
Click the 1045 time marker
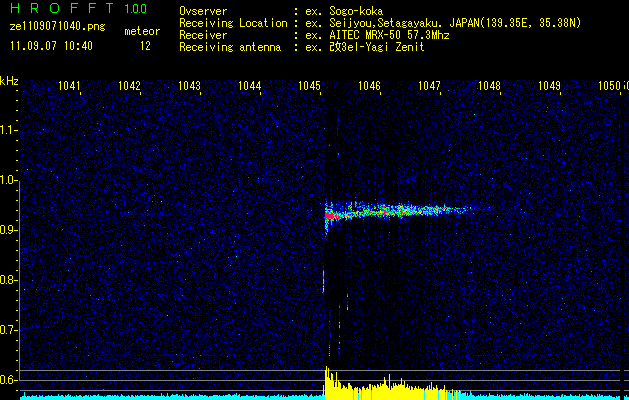point(309,87)
